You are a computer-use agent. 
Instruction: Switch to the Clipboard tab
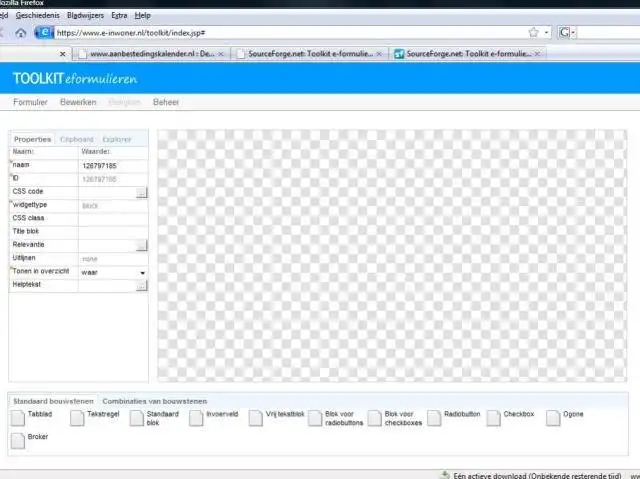pyautogui.click(x=77, y=139)
